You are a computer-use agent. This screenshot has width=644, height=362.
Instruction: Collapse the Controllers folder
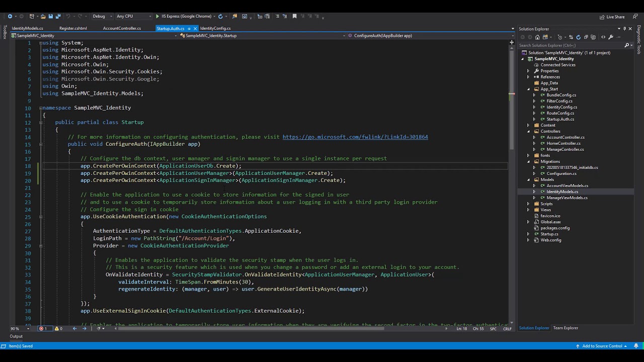(x=528, y=131)
